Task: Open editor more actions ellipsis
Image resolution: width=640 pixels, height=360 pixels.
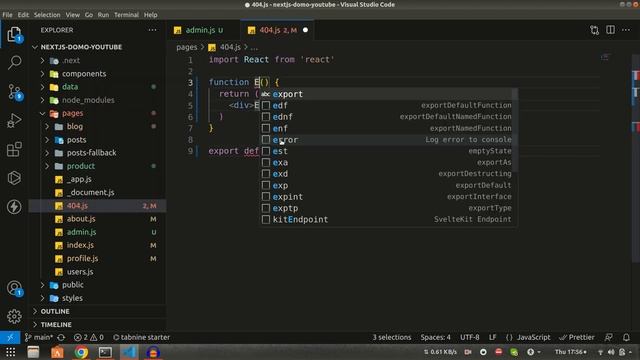Action: click(626, 30)
